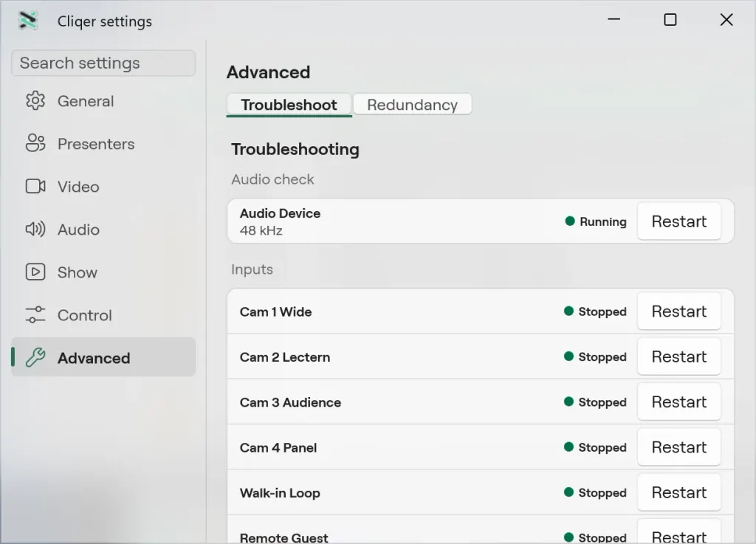Click the Stopped status for Cam 1 Wide
This screenshot has width=756, height=544.
pyautogui.click(x=602, y=311)
